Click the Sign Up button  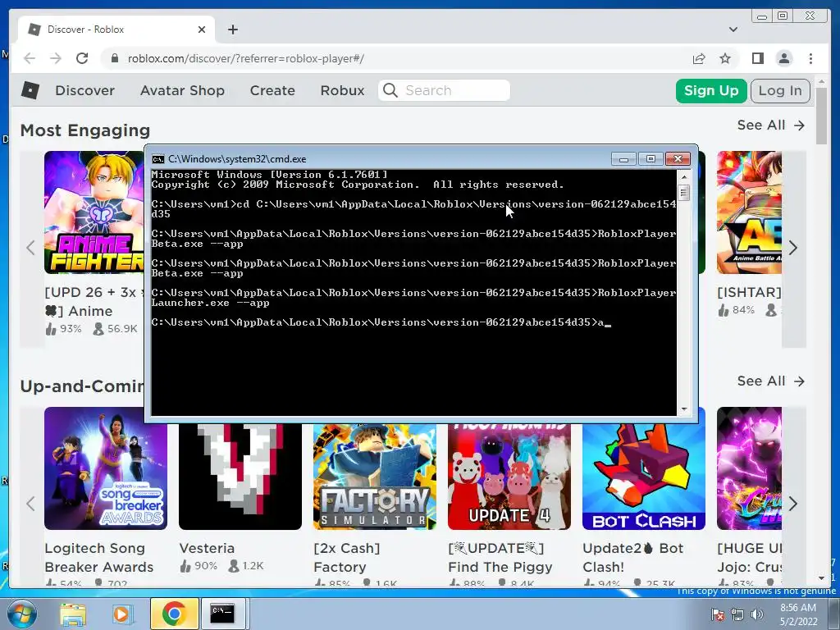click(x=711, y=90)
